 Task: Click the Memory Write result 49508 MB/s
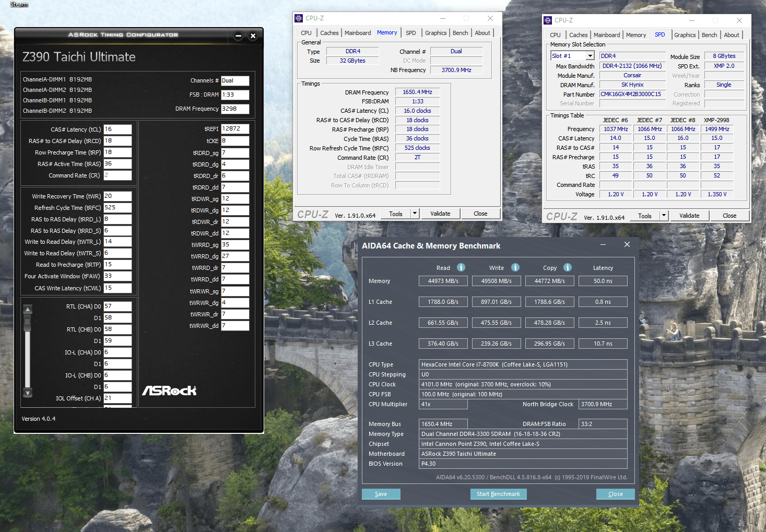tap(497, 281)
